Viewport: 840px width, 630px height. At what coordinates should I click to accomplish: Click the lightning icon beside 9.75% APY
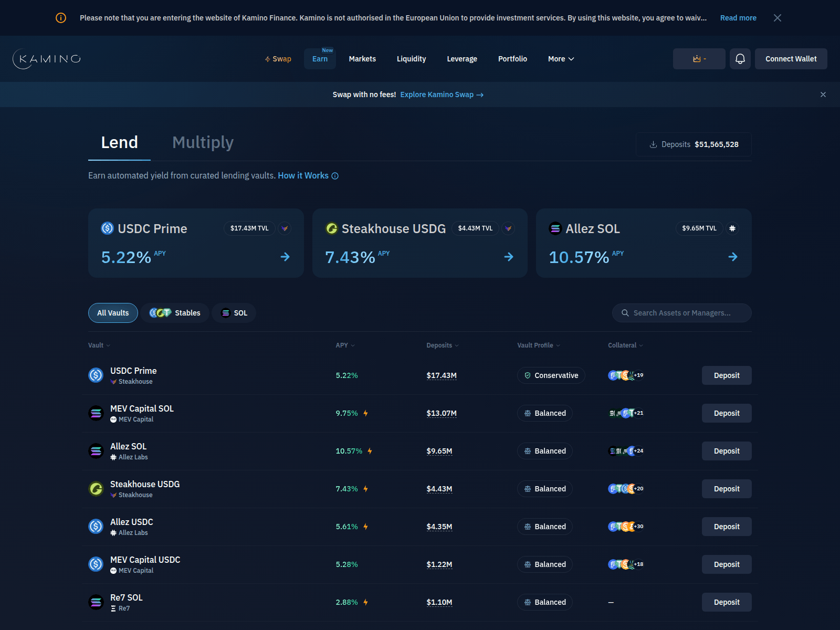tap(365, 413)
